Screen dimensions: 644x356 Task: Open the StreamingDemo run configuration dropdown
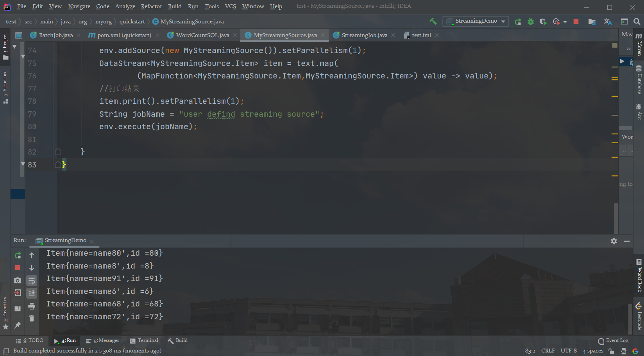(x=476, y=21)
